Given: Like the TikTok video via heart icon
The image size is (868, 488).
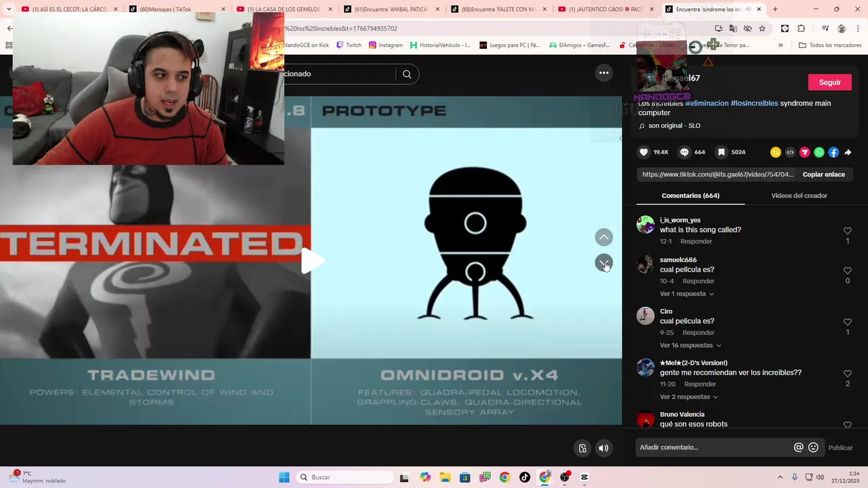Looking at the screenshot, I should click(x=644, y=152).
